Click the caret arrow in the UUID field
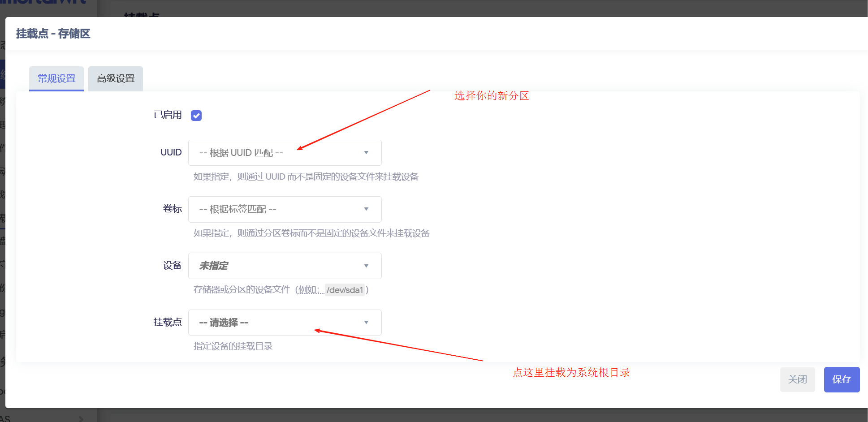868x422 pixels. pos(366,153)
